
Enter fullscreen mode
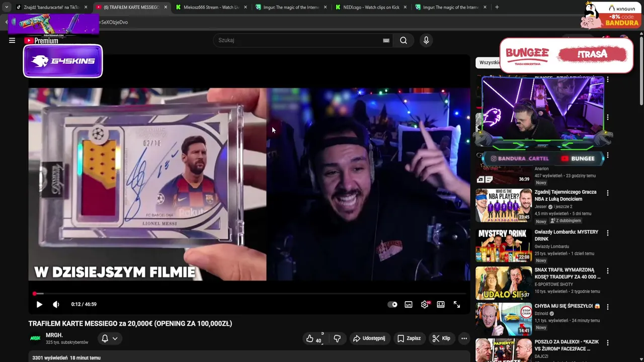coord(457,304)
